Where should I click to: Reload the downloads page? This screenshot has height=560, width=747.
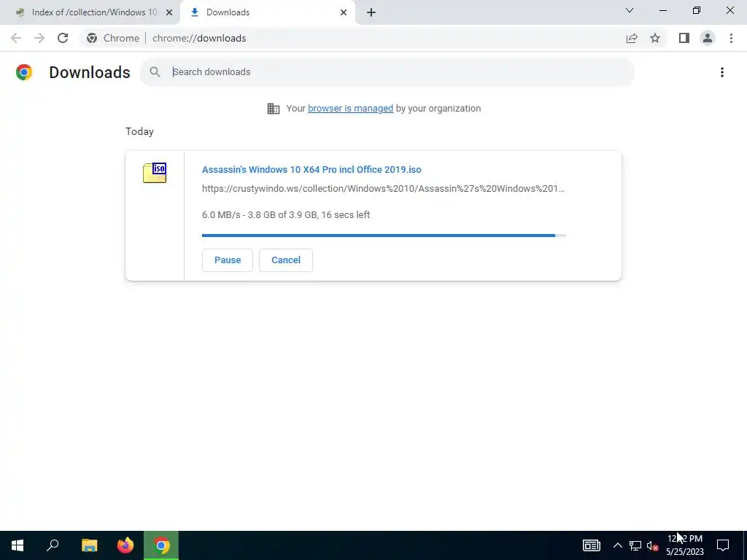pyautogui.click(x=63, y=38)
